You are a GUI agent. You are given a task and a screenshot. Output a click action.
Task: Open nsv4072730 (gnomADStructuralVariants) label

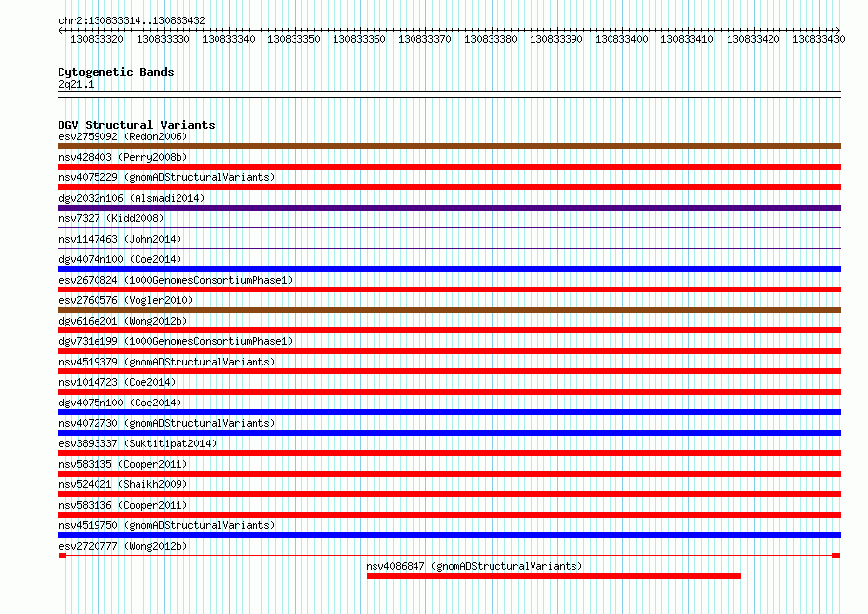pyautogui.click(x=167, y=423)
